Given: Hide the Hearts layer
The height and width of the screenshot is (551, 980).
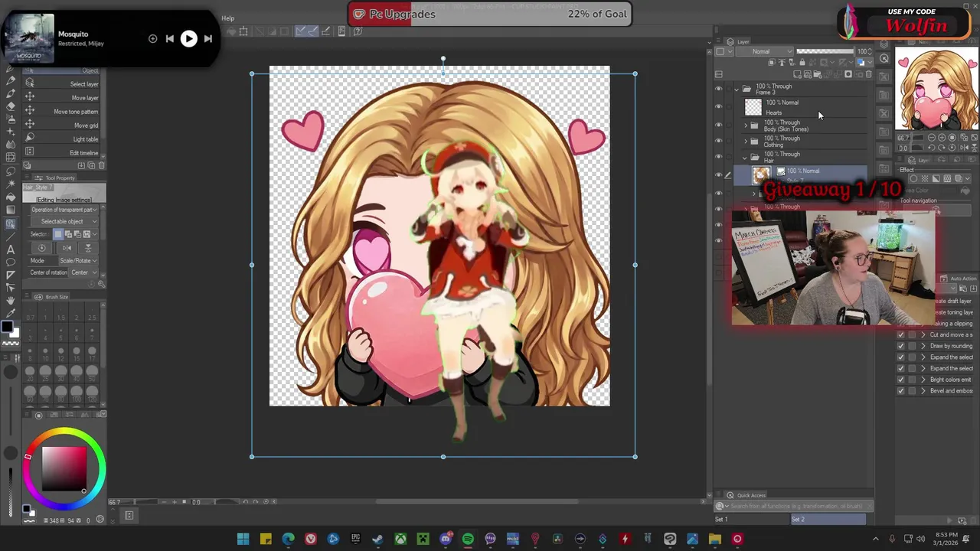Looking at the screenshot, I should pos(718,106).
